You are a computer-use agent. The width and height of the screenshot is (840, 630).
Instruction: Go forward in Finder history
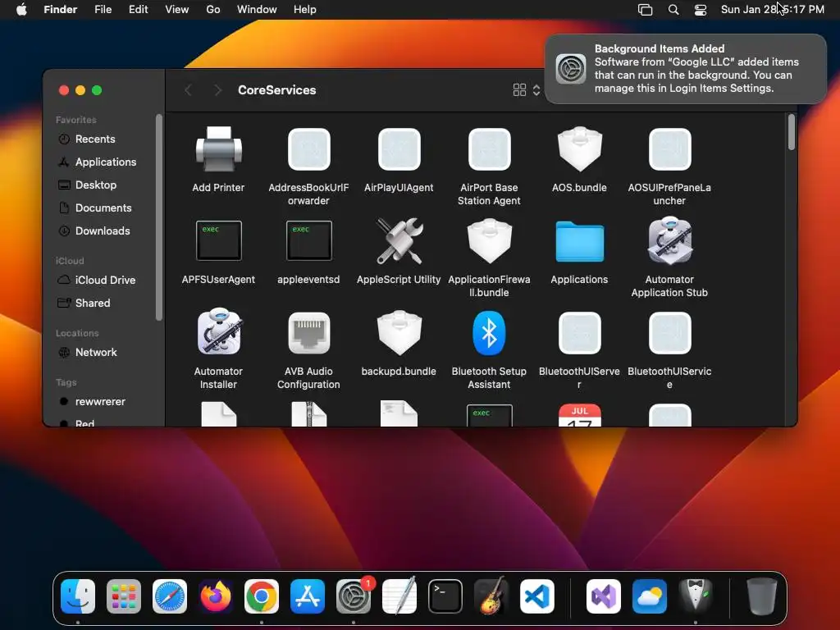[217, 90]
